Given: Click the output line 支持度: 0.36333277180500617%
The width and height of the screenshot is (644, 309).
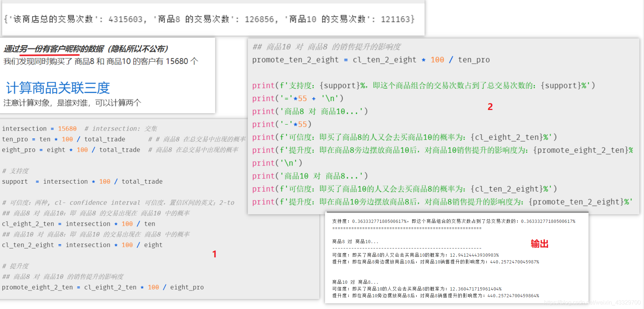Looking at the screenshot, I should coord(454,221).
